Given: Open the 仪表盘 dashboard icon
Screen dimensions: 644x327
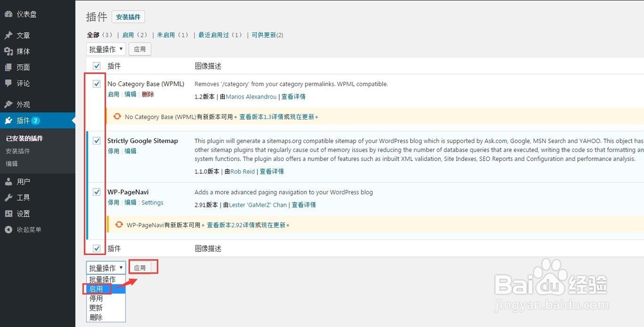Looking at the screenshot, I should (8, 14).
